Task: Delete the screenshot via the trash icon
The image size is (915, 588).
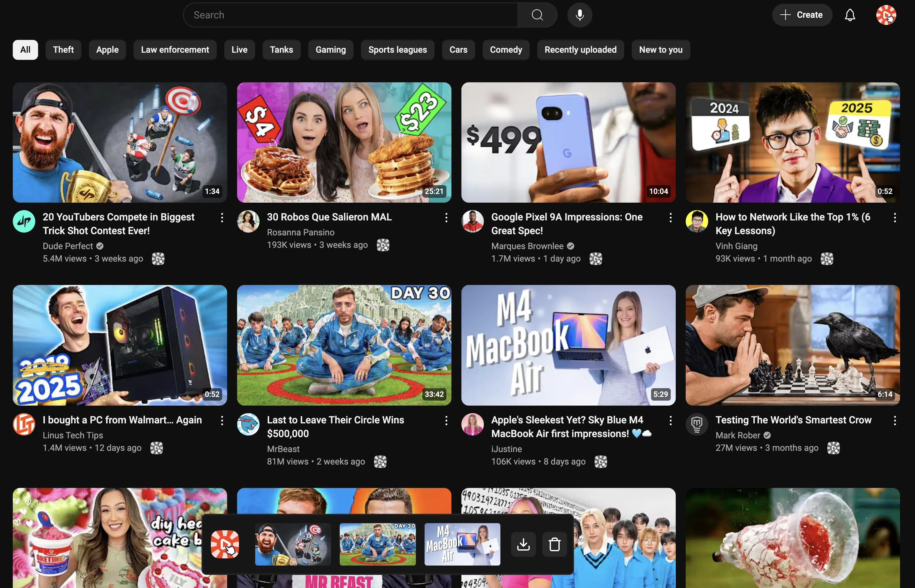Action: pyautogui.click(x=555, y=544)
